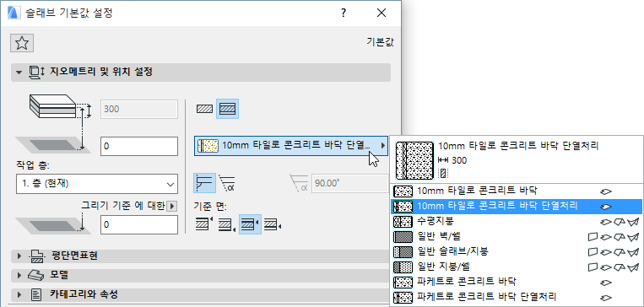
Task: Select the composite structure type toggle
Action: click(228, 109)
